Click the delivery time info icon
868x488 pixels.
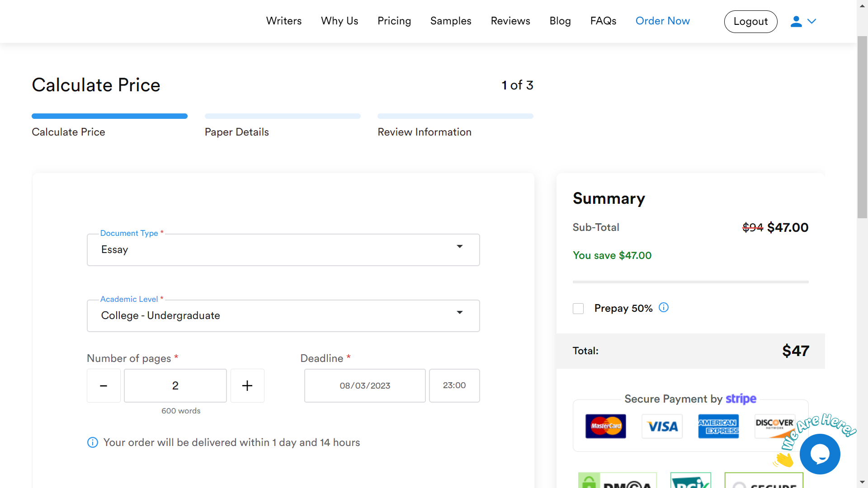pyautogui.click(x=92, y=442)
